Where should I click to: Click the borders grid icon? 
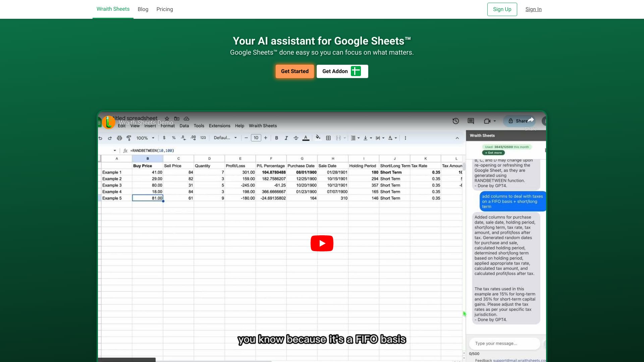[328, 138]
